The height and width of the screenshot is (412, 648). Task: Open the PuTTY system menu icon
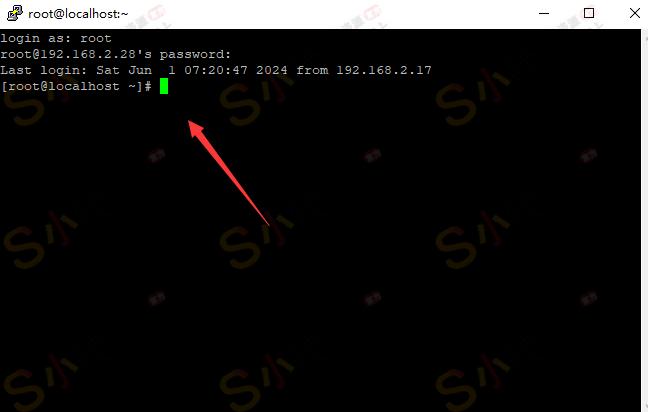pyautogui.click(x=15, y=13)
